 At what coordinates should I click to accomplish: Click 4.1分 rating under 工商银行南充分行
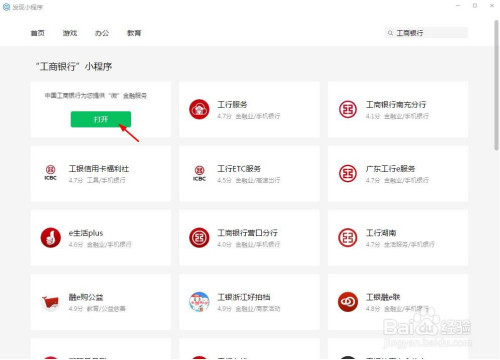[373, 116]
